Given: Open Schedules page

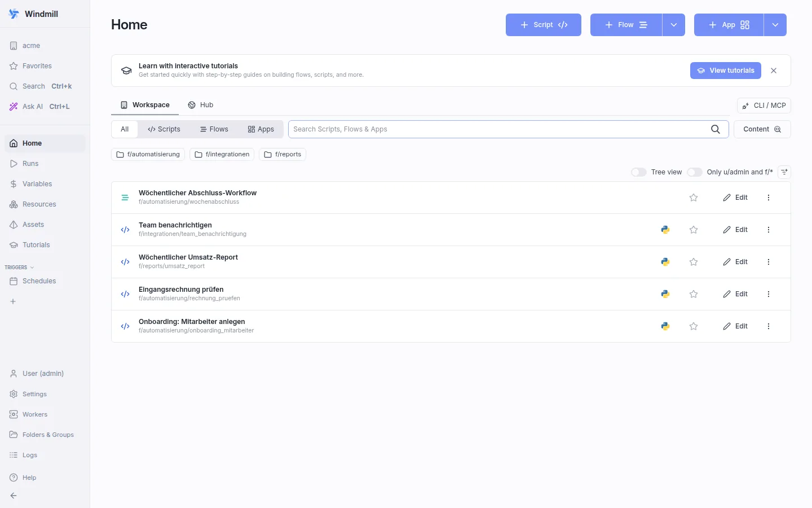Looking at the screenshot, I should [45, 281].
